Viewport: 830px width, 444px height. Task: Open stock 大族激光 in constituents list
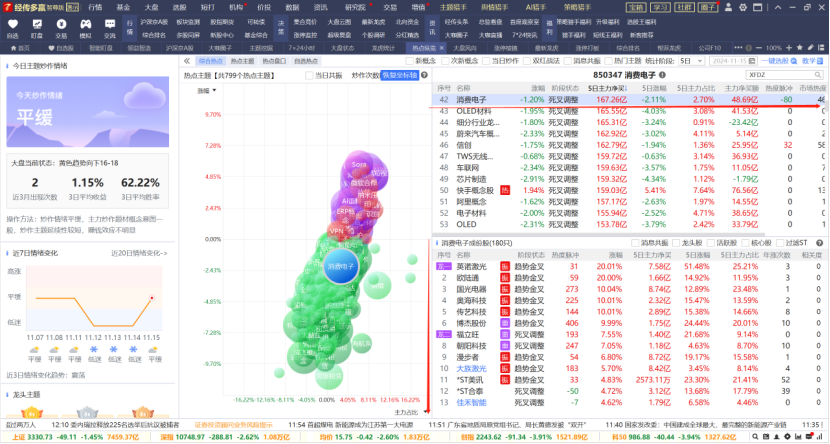(471, 368)
